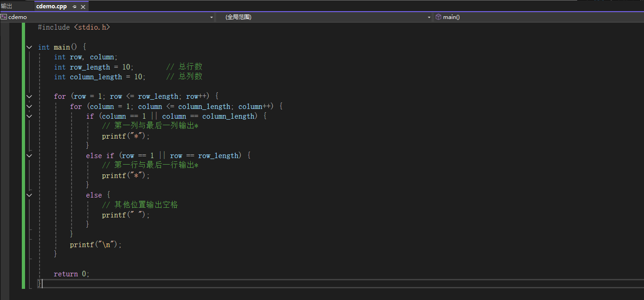The width and height of the screenshot is (644, 300).
Task: Click printf("*") under the first-column comment
Action: [126, 136]
